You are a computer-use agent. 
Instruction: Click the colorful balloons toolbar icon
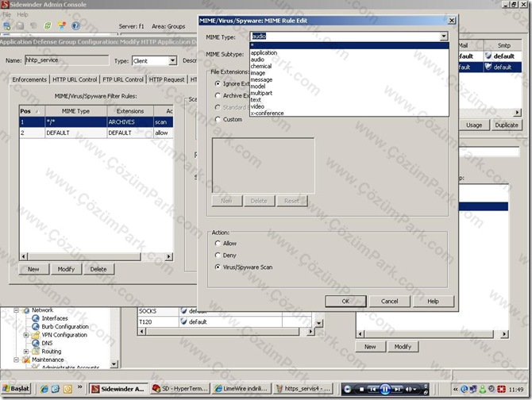62,25
